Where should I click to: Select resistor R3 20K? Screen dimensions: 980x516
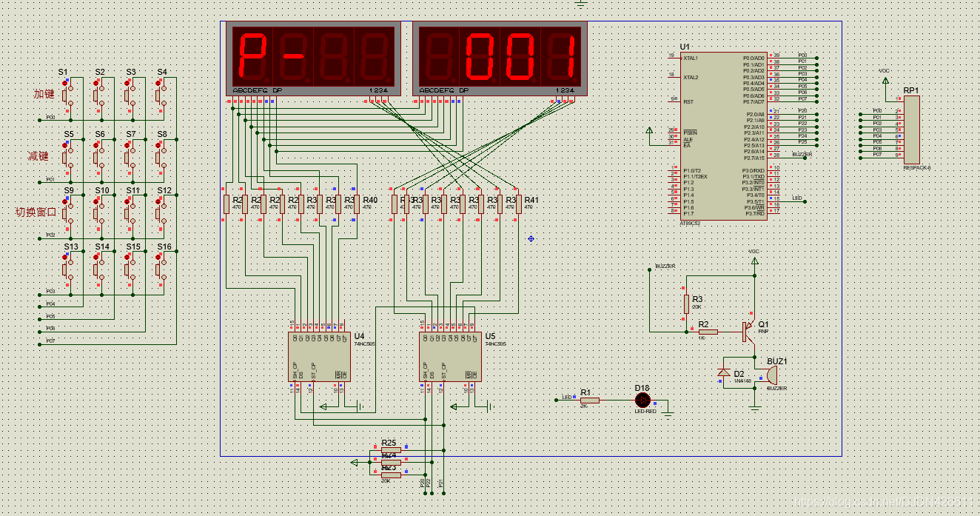pos(687,304)
